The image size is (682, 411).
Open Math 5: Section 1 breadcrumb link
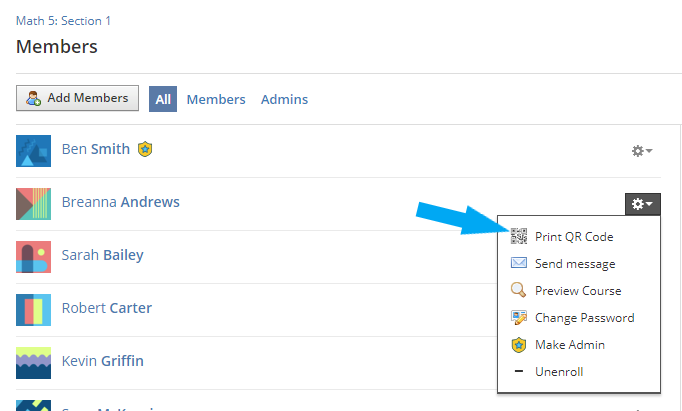coord(64,21)
